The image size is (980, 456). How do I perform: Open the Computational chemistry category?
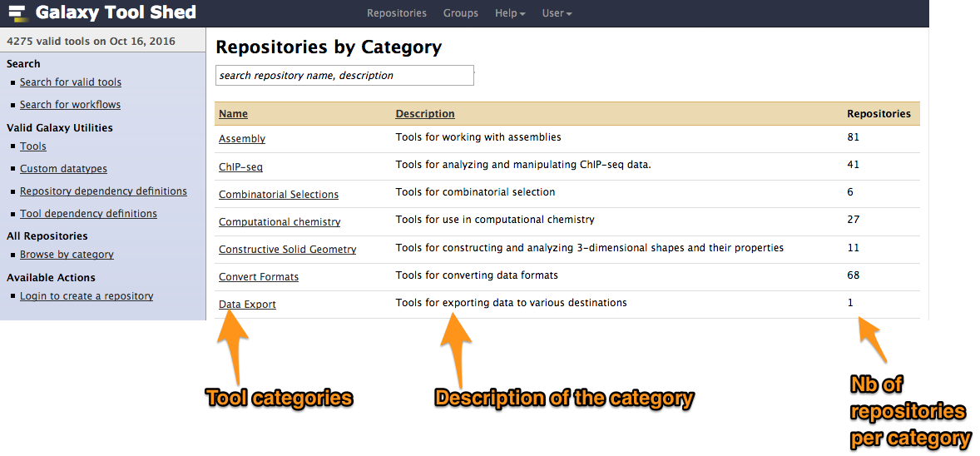[x=280, y=222]
